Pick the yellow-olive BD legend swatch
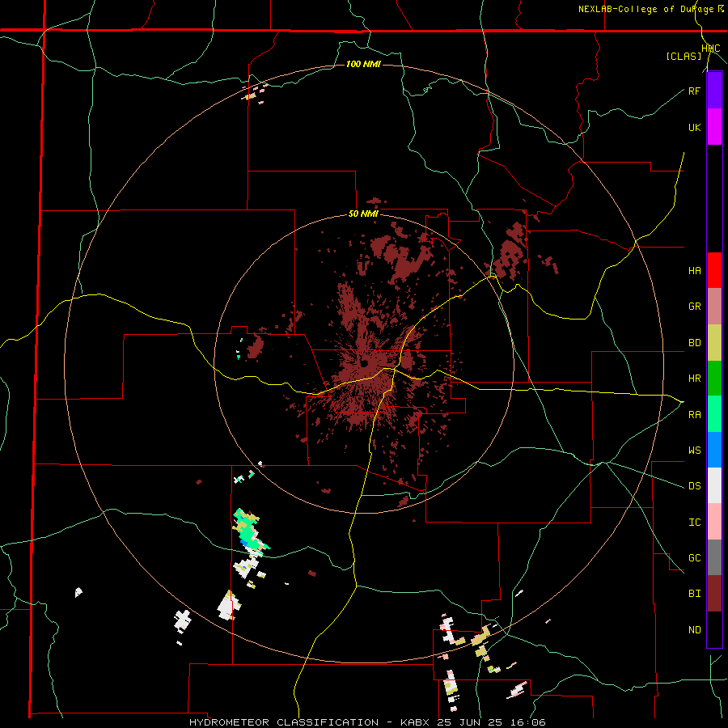This screenshot has height=728, width=728. (x=714, y=343)
